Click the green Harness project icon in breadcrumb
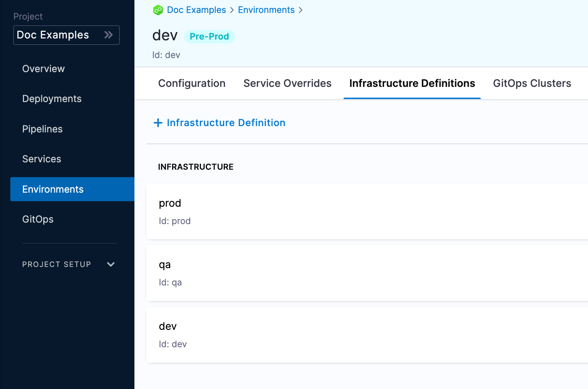Viewport: 588px width, 389px height. (158, 10)
